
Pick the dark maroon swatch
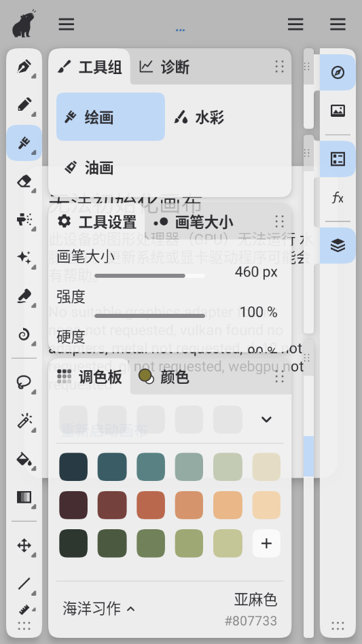click(73, 505)
